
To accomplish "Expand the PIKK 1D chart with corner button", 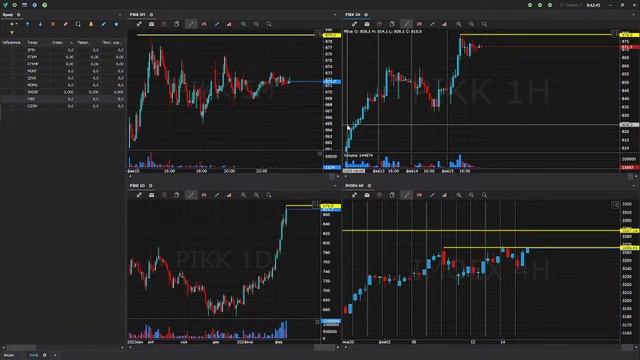I will tap(316, 204).
